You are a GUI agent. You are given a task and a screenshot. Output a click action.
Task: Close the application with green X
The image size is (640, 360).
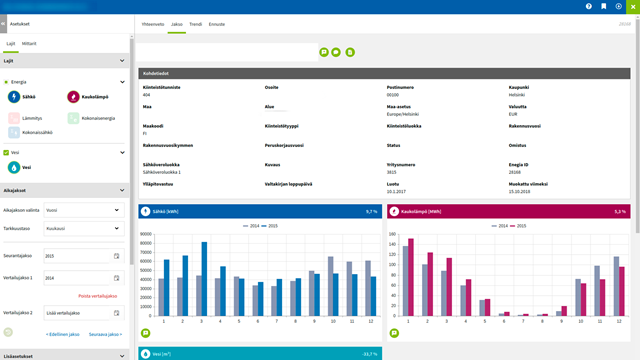[633, 7]
